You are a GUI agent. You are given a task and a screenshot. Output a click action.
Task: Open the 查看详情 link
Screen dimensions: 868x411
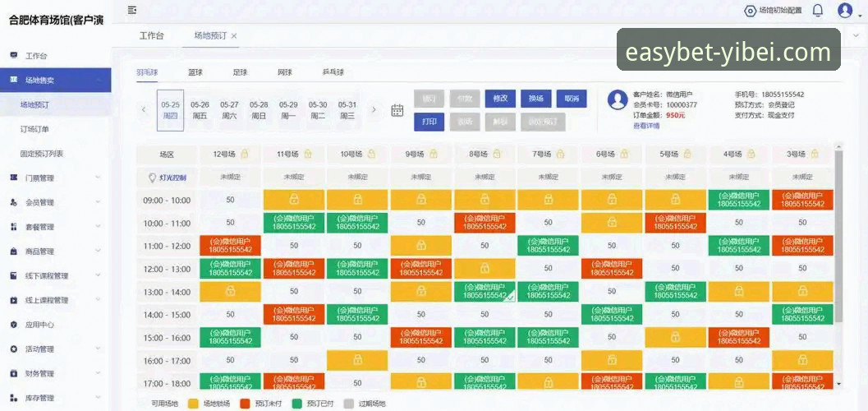pos(646,126)
